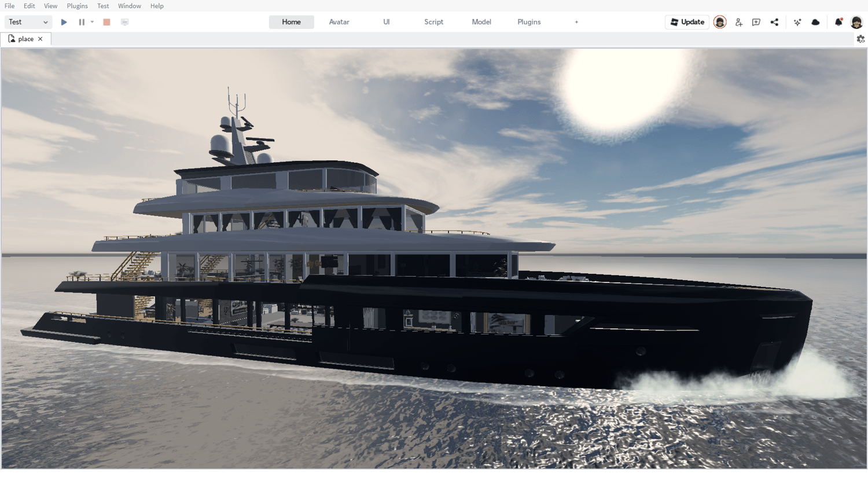Switch to the Script ribbon tab
The image size is (868, 488).
pos(434,22)
